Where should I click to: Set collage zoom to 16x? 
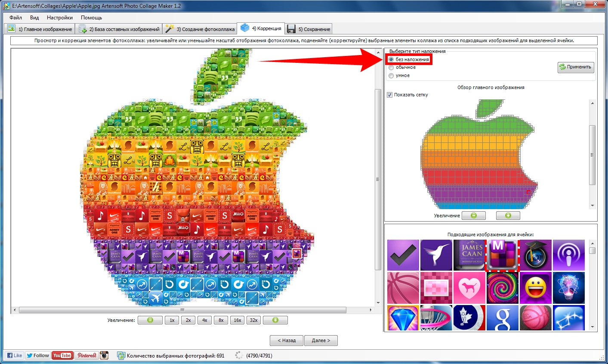tap(237, 320)
